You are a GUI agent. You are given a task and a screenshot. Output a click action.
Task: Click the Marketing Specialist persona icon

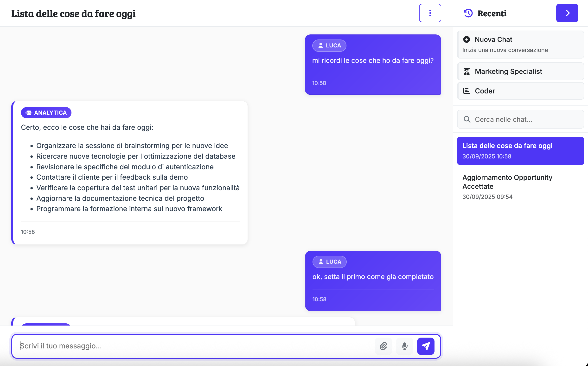467,72
